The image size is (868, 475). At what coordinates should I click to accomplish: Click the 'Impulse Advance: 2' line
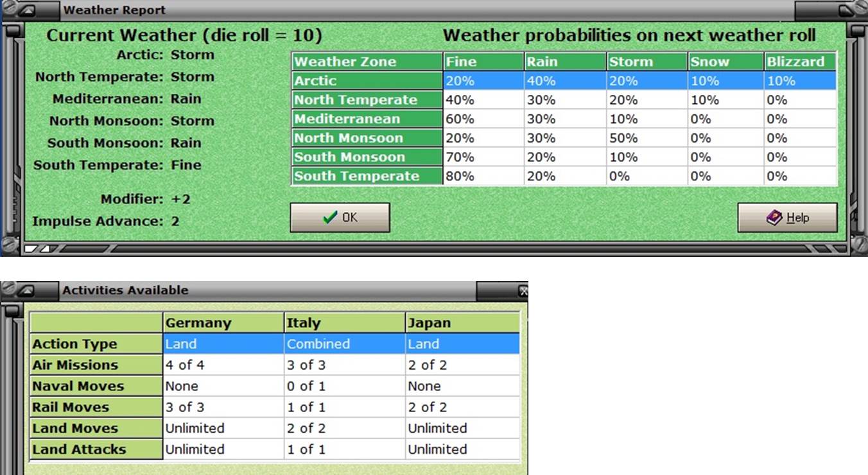point(106,221)
